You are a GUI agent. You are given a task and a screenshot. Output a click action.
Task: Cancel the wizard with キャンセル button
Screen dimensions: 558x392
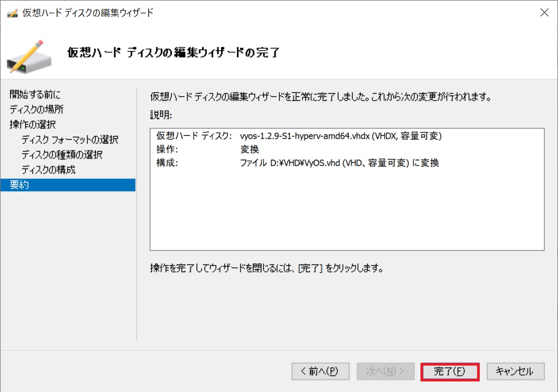(x=516, y=371)
